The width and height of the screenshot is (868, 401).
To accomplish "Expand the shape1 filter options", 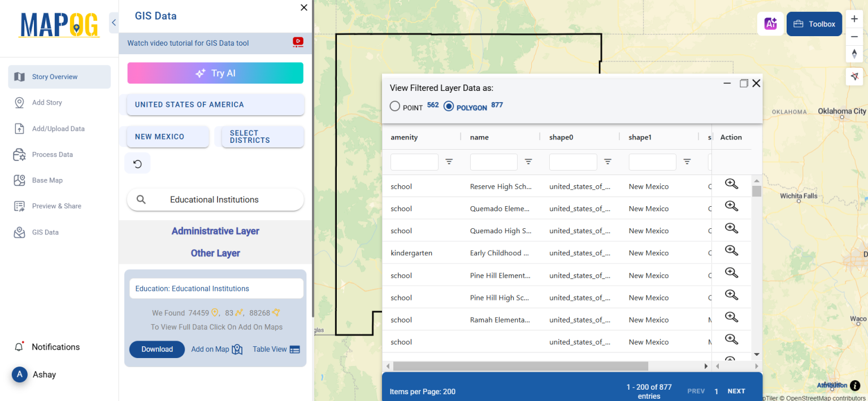I will (x=687, y=162).
